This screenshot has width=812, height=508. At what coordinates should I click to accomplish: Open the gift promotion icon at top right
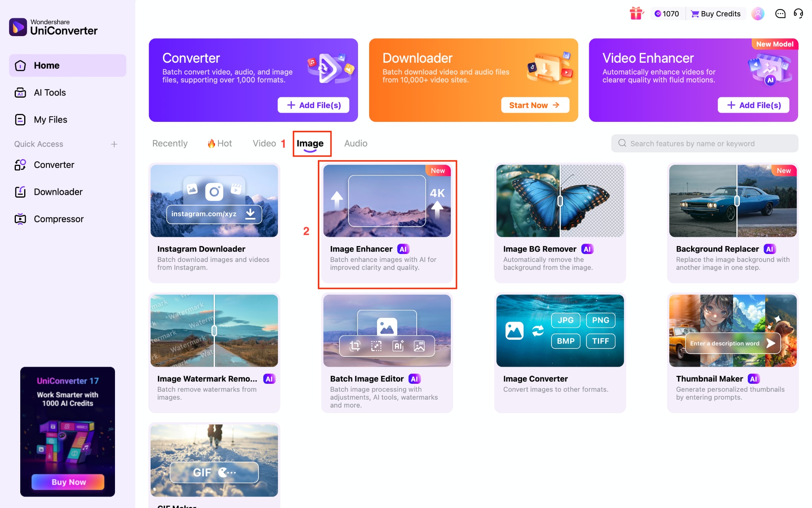pos(636,13)
